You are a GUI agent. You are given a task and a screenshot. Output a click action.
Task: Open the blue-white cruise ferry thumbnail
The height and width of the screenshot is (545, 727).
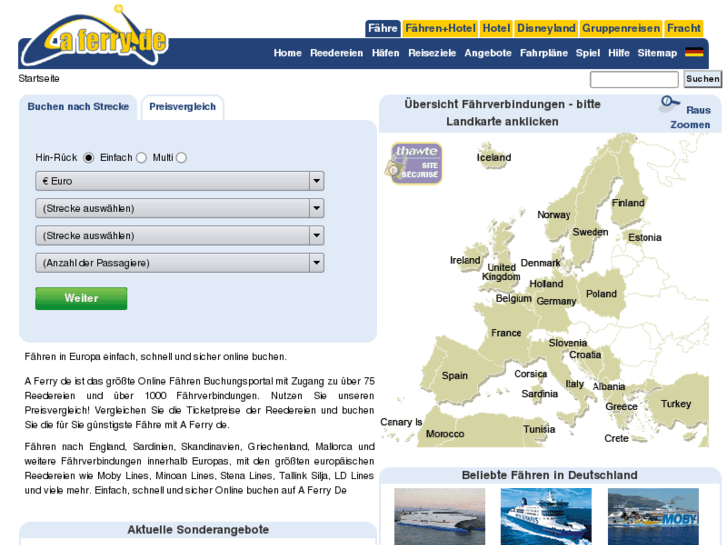click(546, 516)
